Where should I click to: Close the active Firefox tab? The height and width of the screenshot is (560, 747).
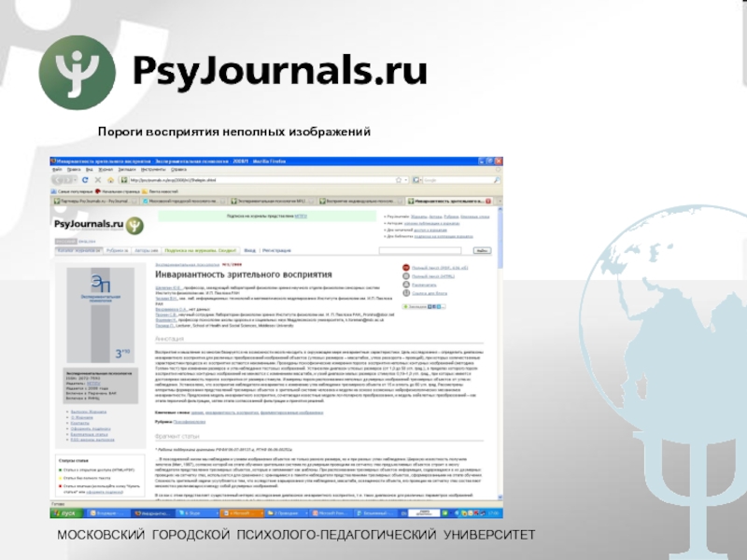(x=488, y=202)
